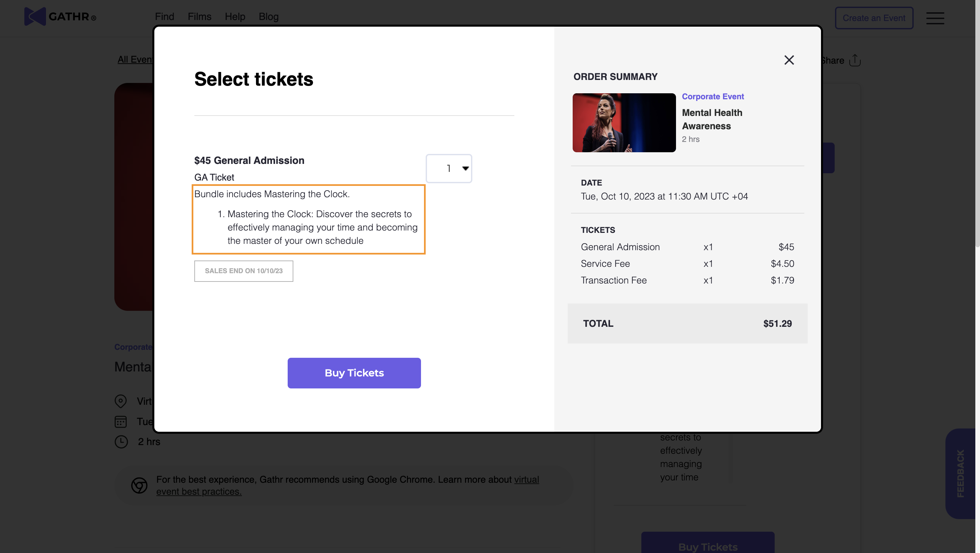Open the Feedback side tab
980x553 pixels.
click(x=960, y=473)
